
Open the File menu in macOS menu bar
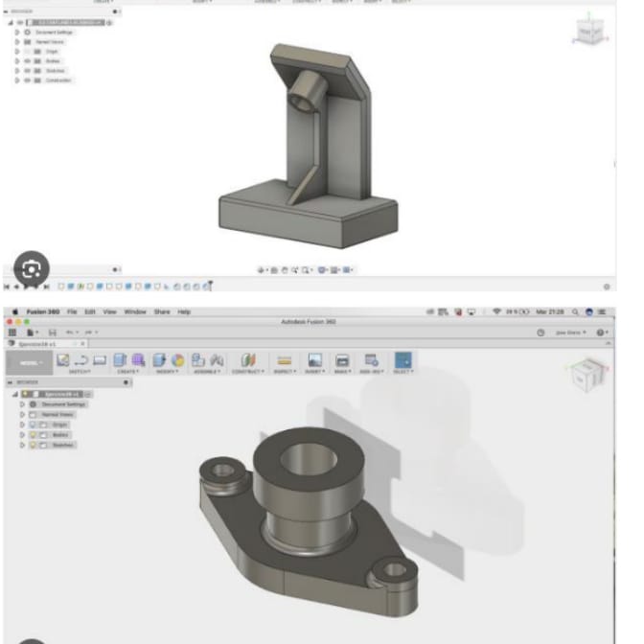pos(72,311)
